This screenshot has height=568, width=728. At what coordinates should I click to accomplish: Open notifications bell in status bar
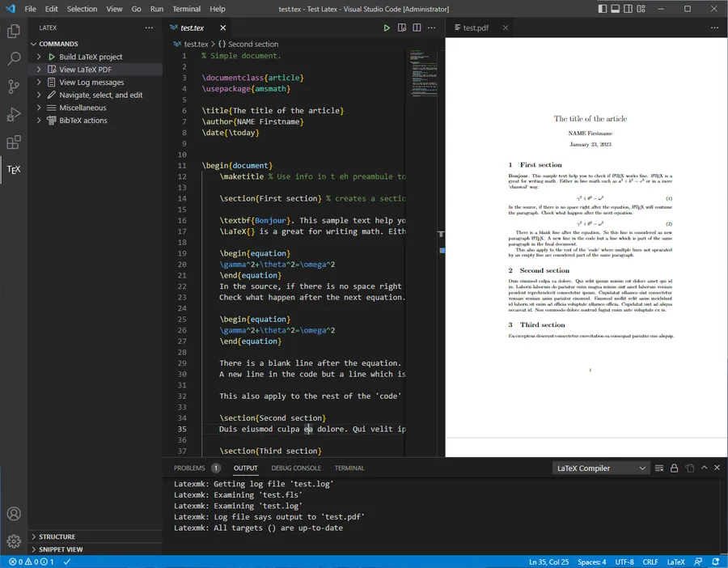tap(716, 562)
